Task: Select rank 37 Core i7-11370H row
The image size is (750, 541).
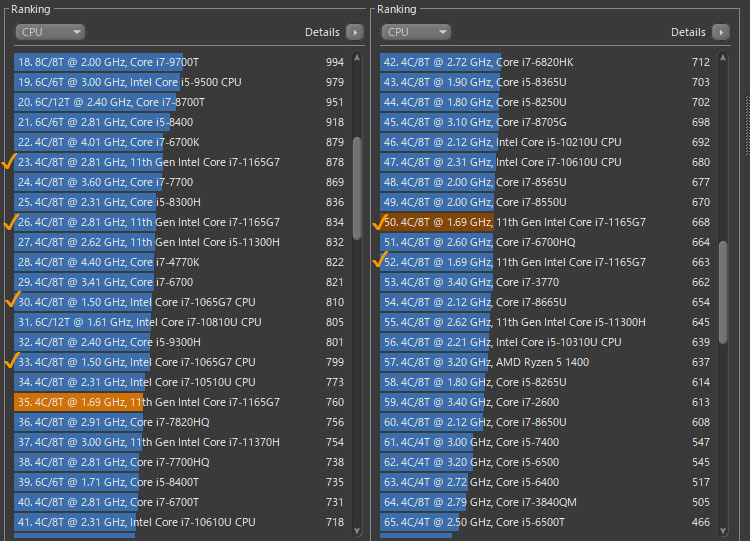Action: click(179, 442)
